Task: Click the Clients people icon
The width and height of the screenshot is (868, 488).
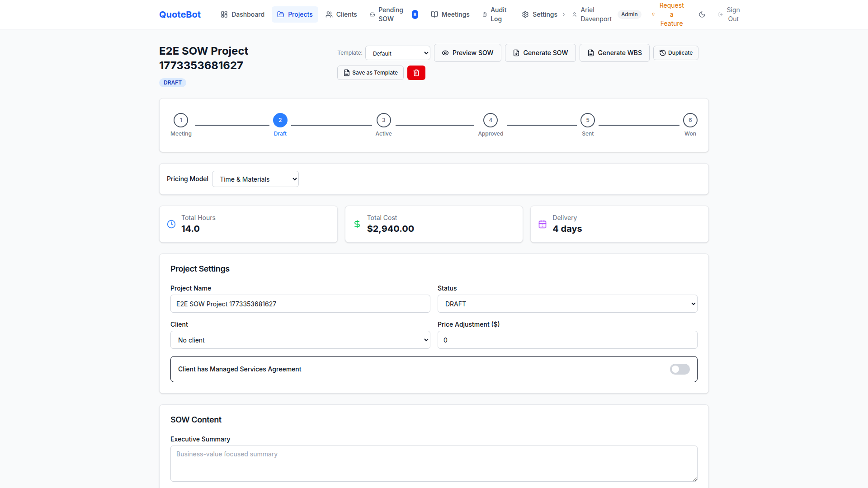Action: point(329,14)
